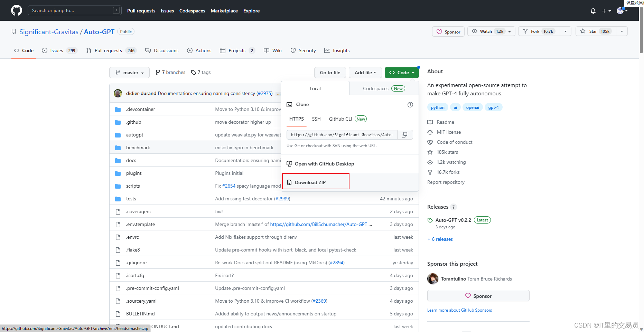Select the Code tab
Screen dimensions: 644x332
(24, 50)
